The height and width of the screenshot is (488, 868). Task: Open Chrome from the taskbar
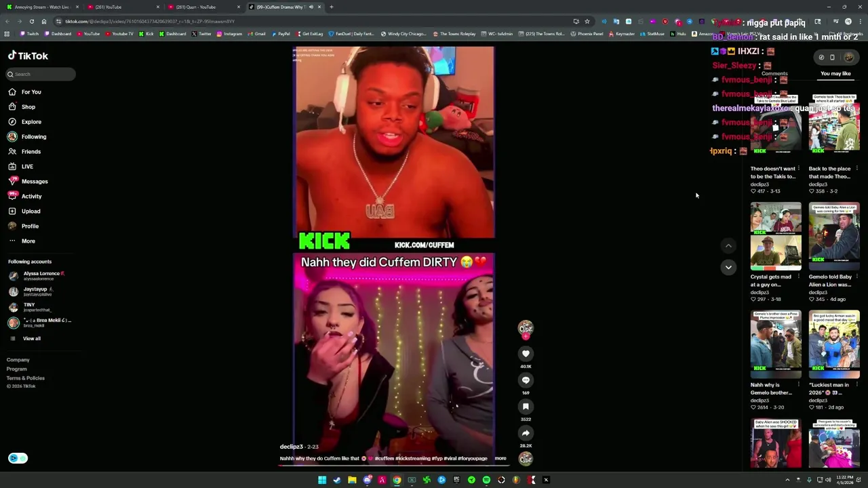click(x=397, y=480)
